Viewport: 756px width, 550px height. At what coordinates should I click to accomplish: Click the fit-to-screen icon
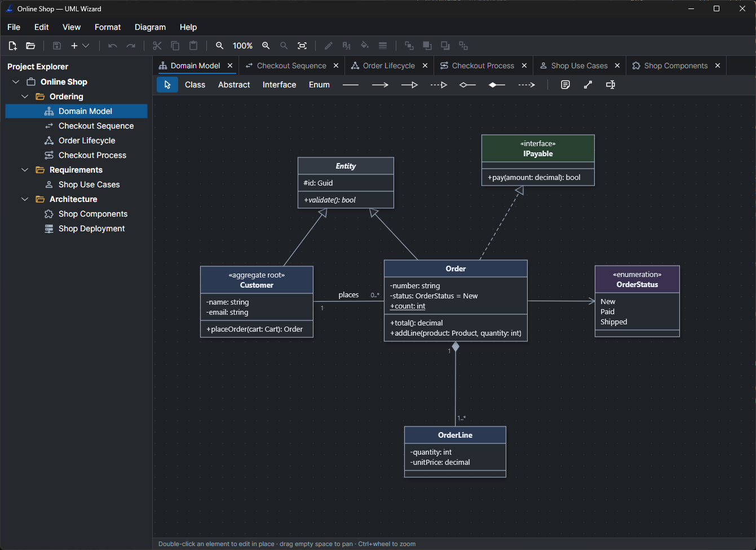coord(302,46)
